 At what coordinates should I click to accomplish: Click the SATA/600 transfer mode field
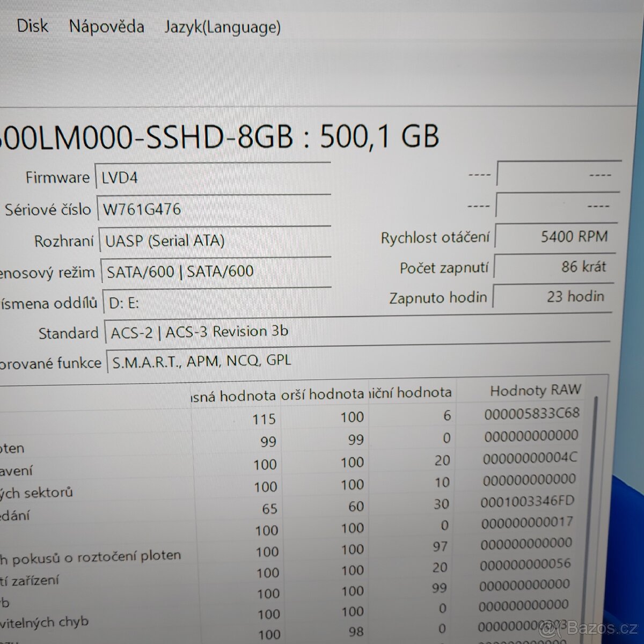pyautogui.click(x=215, y=271)
